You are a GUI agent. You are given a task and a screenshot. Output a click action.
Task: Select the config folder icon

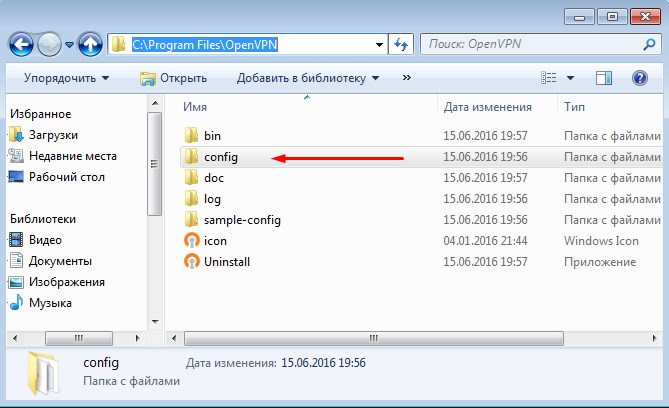pyautogui.click(x=191, y=157)
